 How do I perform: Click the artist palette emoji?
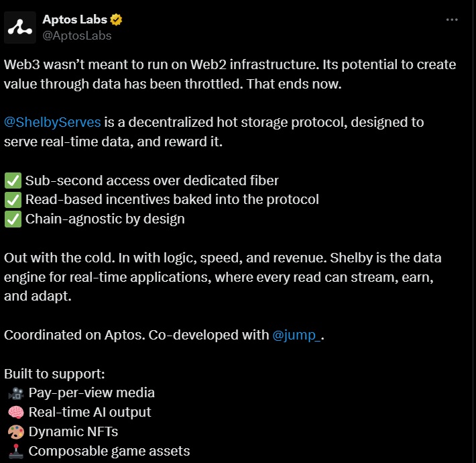[x=16, y=431]
